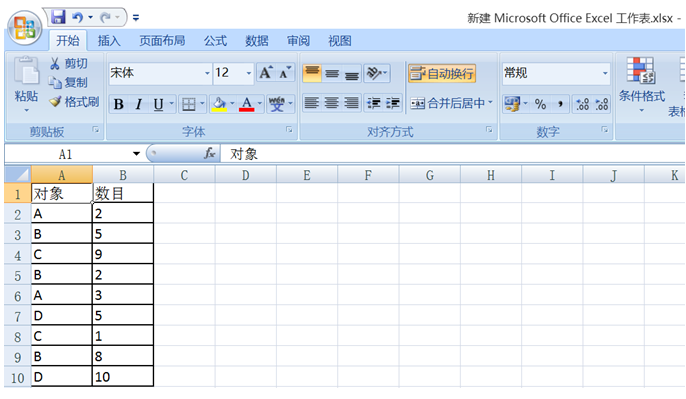Click 复制 to copy the selection
Screen dimensions: 686x399
pos(68,82)
